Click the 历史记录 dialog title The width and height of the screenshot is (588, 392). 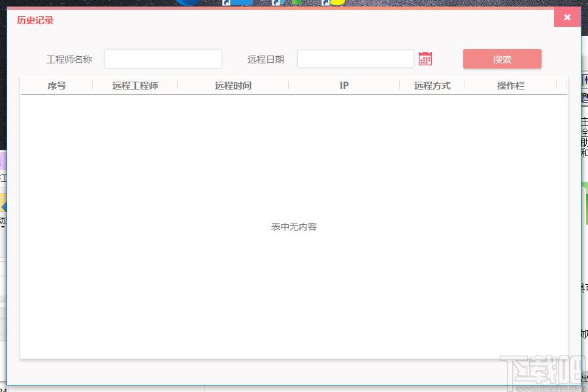[x=35, y=20]
